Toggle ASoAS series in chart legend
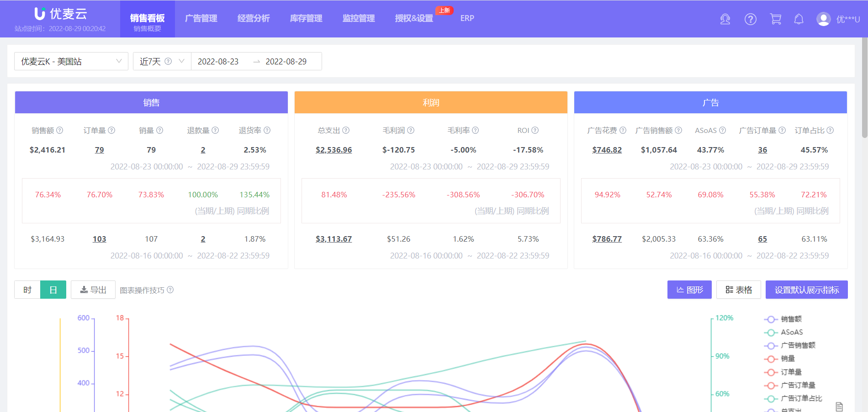 click(x=783, y=333)
